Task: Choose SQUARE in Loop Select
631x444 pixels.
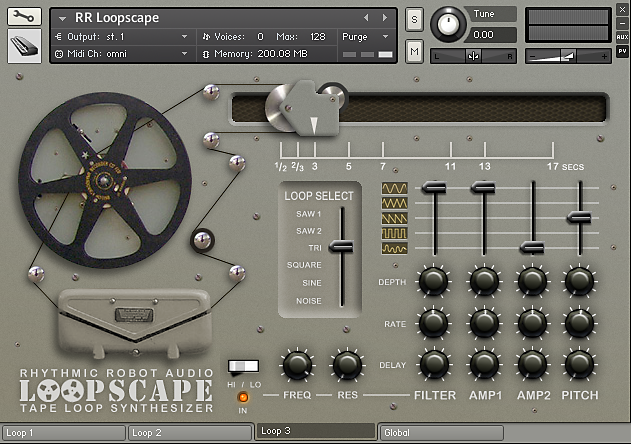Action: (x=304, y=265)
